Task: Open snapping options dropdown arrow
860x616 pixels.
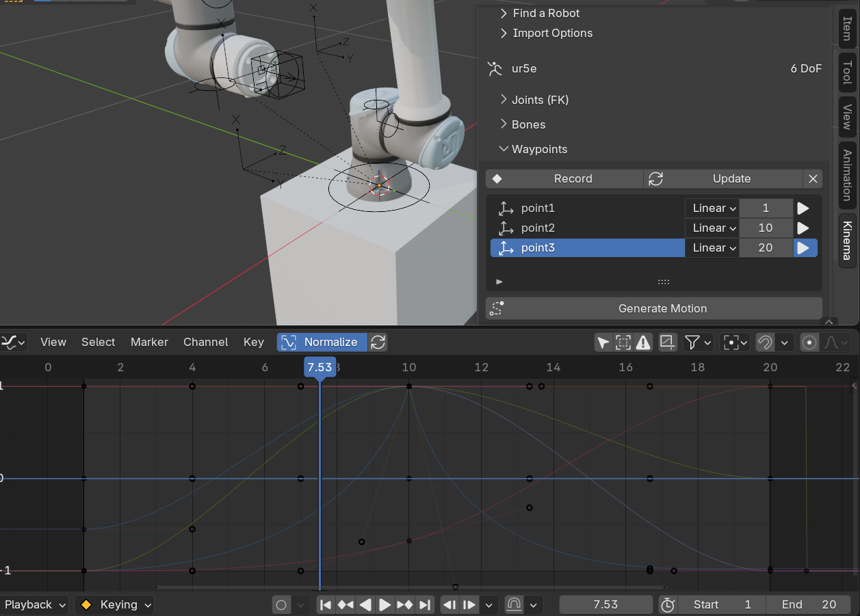Action: coord(784,342)
